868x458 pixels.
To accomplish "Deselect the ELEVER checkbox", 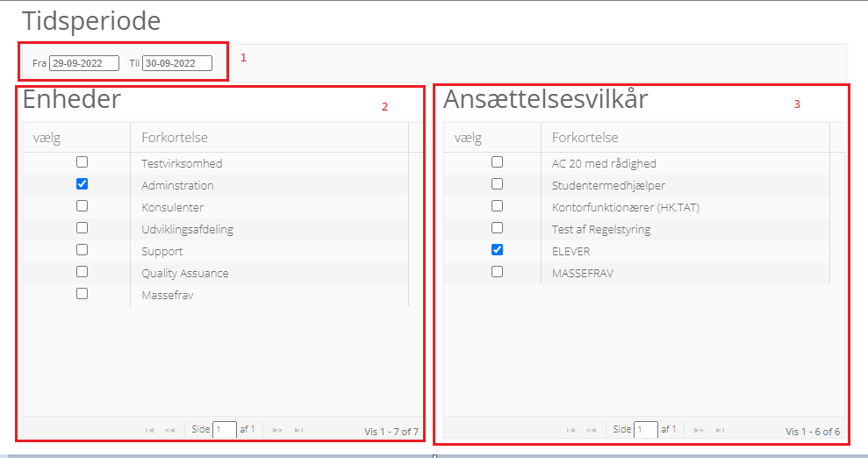I will pos(498,250).
